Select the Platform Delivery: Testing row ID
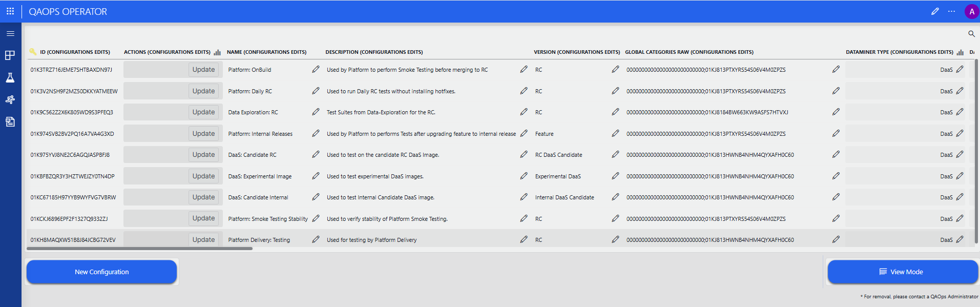980x307 pixels. point(73,240)
